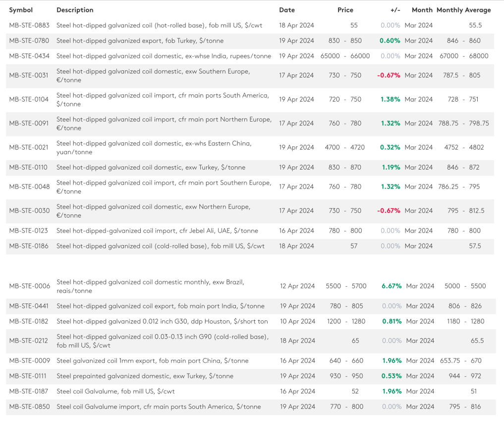Select the MB-STE-0434 symbol
Viewport: 504px width, 422px height.
(x=29, y=56)
